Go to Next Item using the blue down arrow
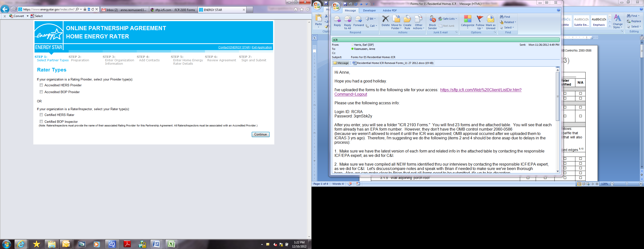Screen dimensions: 644x249 (x=367, y=4)
